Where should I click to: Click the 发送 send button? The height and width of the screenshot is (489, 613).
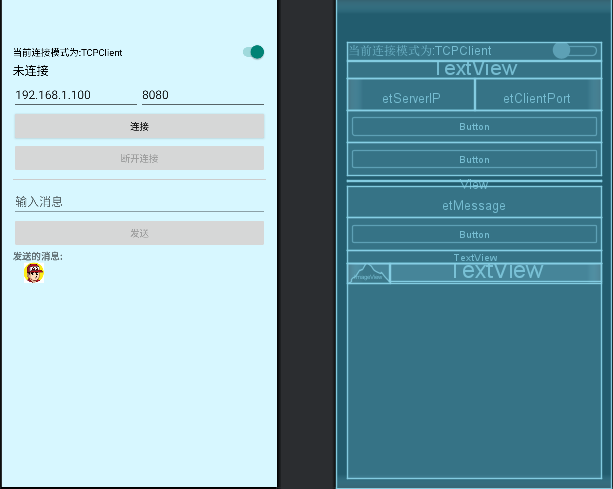point(139,233)
